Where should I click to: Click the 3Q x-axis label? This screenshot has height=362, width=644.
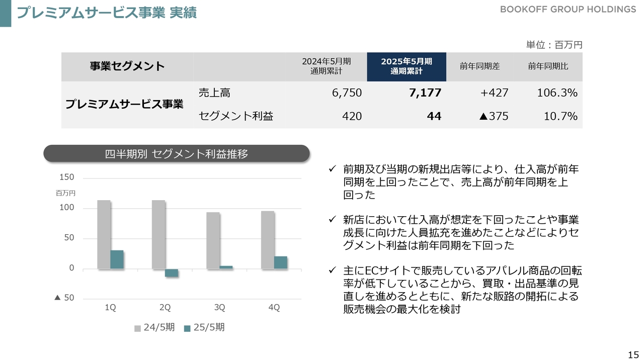[219, 308]
